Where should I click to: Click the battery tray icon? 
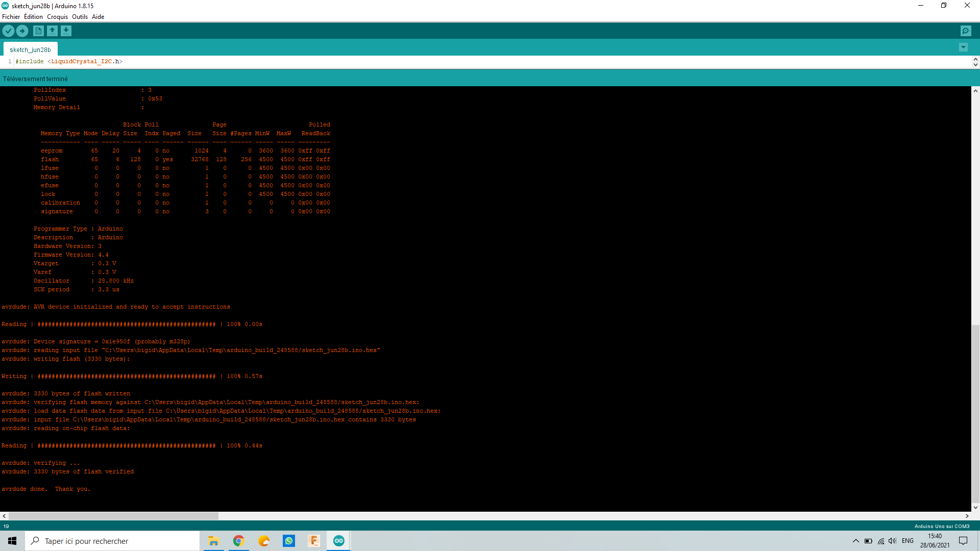click(x=868, y=541)
